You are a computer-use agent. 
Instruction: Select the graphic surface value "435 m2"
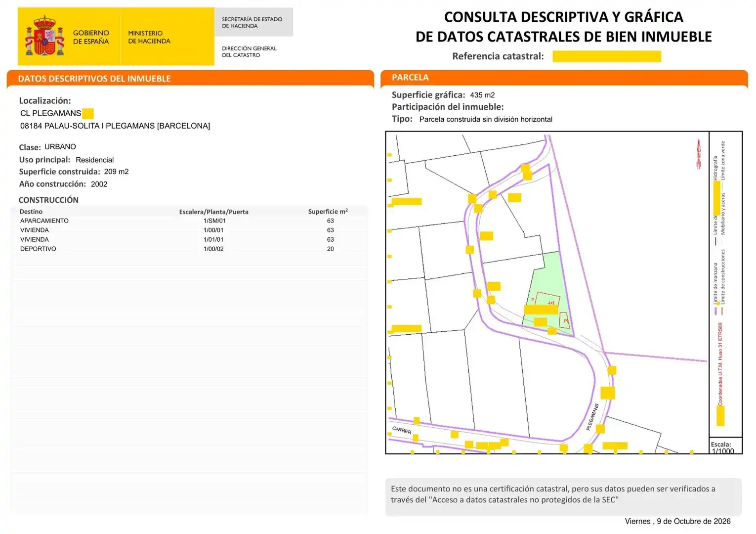483,95
